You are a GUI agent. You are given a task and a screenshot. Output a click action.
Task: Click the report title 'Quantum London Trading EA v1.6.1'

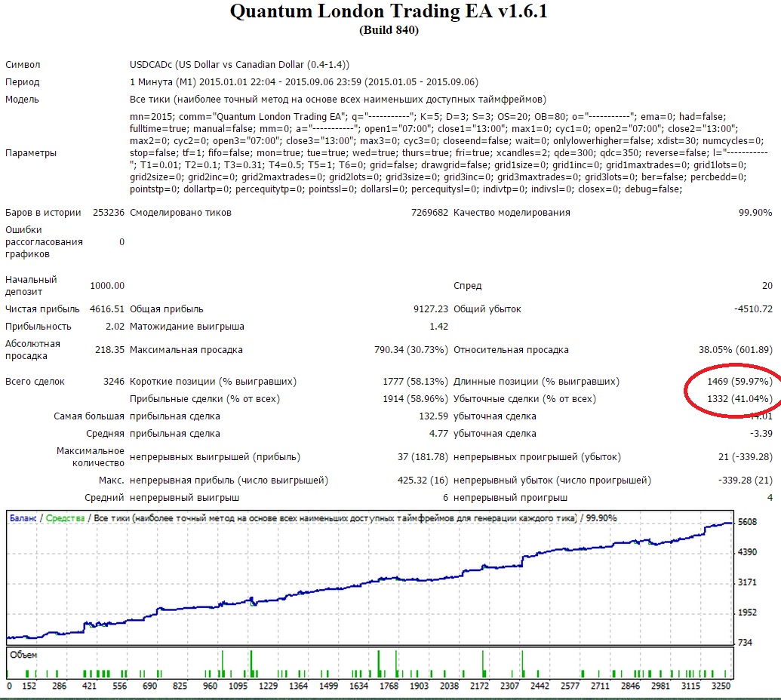[x=389, y=11]
